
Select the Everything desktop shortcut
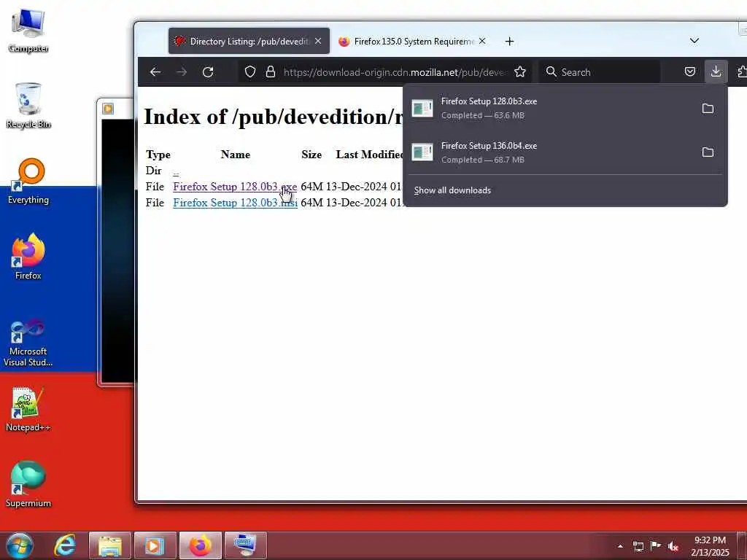pyautogui.click(x=28, y=182)
